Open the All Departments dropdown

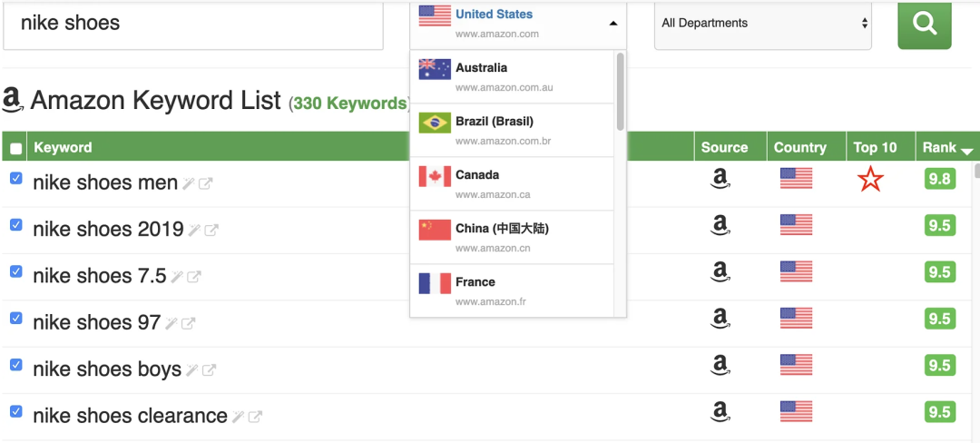coord(763,24)
